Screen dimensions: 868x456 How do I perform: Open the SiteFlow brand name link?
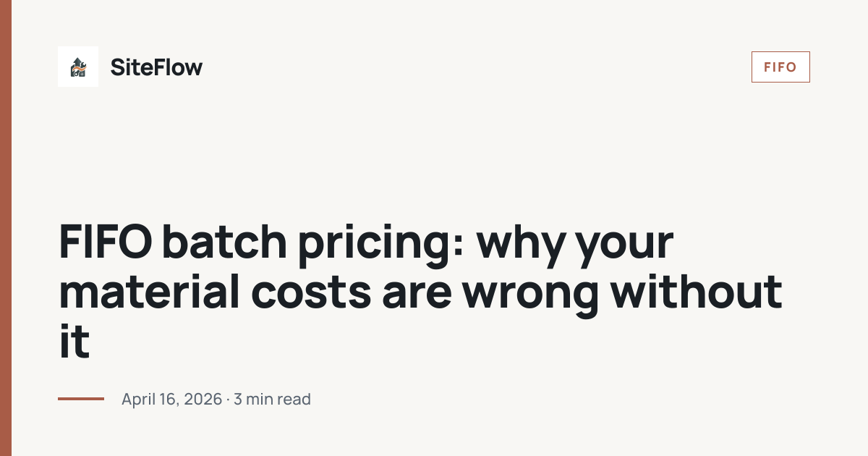(x=156, y=67)
